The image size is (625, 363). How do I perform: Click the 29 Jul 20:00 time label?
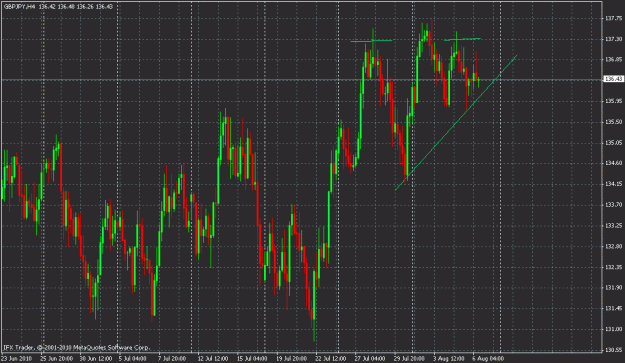click(410, 358)
